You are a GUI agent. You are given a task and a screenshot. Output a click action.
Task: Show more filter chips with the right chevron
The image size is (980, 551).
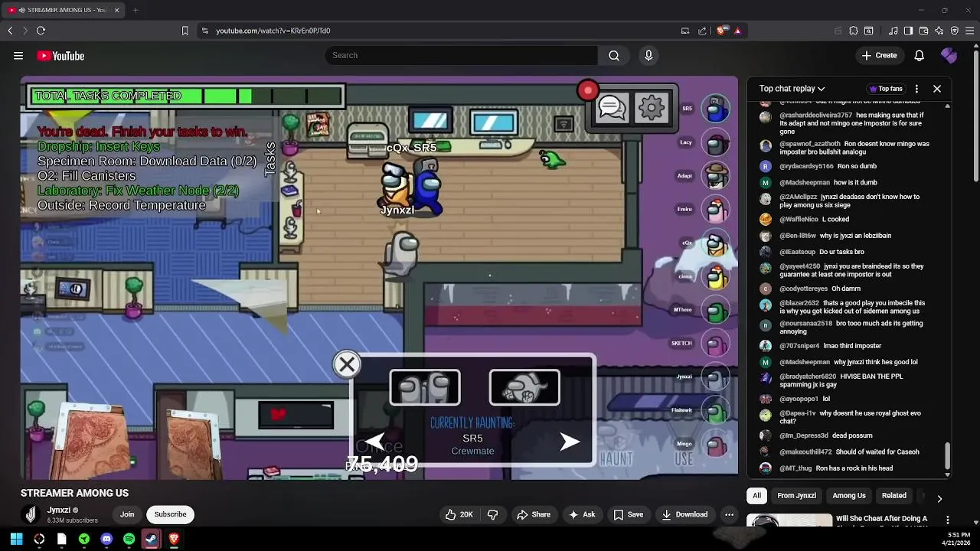point(939,499)
